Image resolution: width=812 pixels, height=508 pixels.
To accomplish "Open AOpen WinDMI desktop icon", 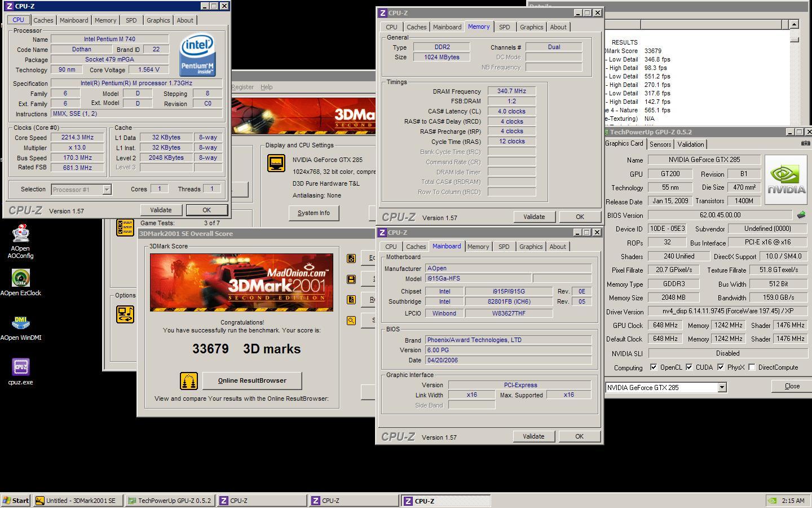I will click(20, 328).
